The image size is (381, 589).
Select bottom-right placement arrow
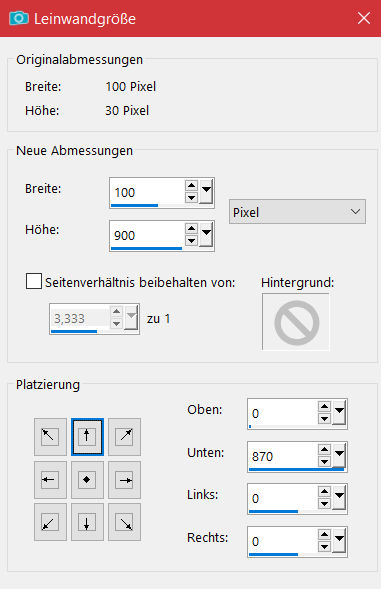[x=124, y=522]
